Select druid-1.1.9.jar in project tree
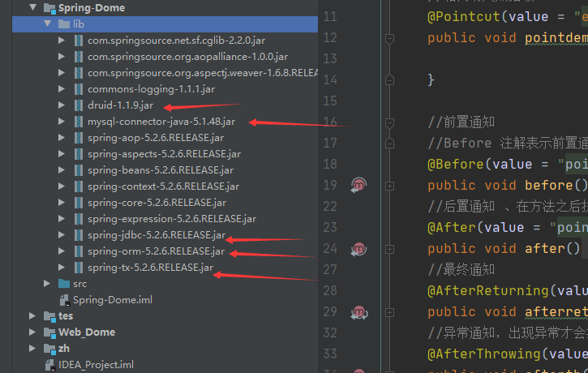588x373 pixels. pyautogui.click(x=120, y=105)
